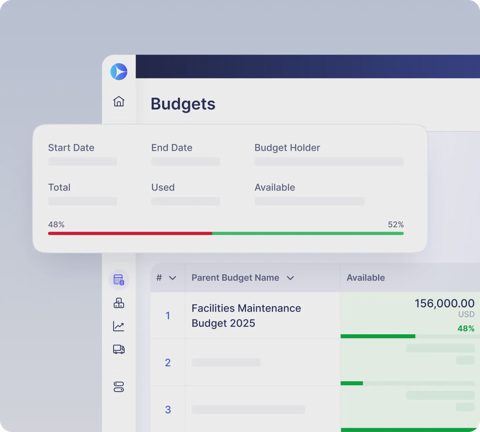Open the reports chart sidebar icon
Viewport: 480px width, 432px height.
[119, 326]
